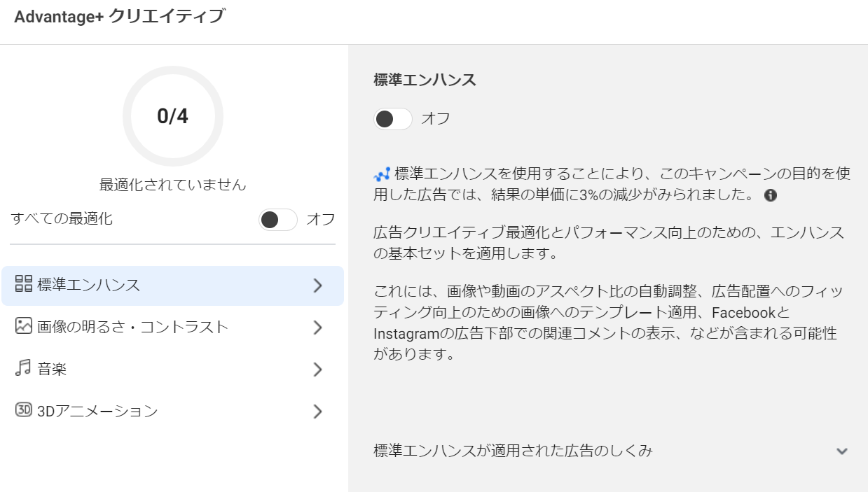This screenshot has width=868, height=492.
Task: Open the chevron arrow beside 標準エンハンス
Action: pyautogui.click(x=317, y=285)
